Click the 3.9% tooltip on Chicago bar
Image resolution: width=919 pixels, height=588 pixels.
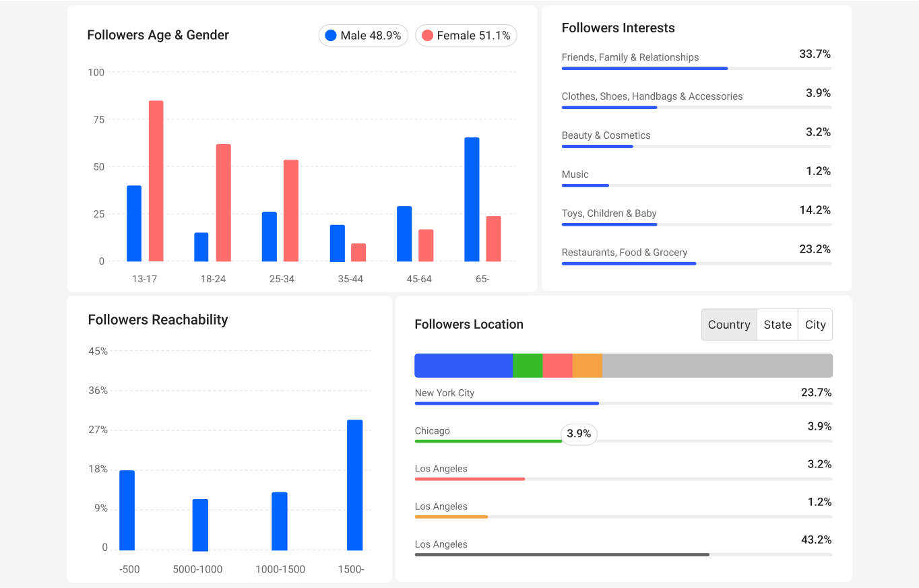click(x=579, y=434)
